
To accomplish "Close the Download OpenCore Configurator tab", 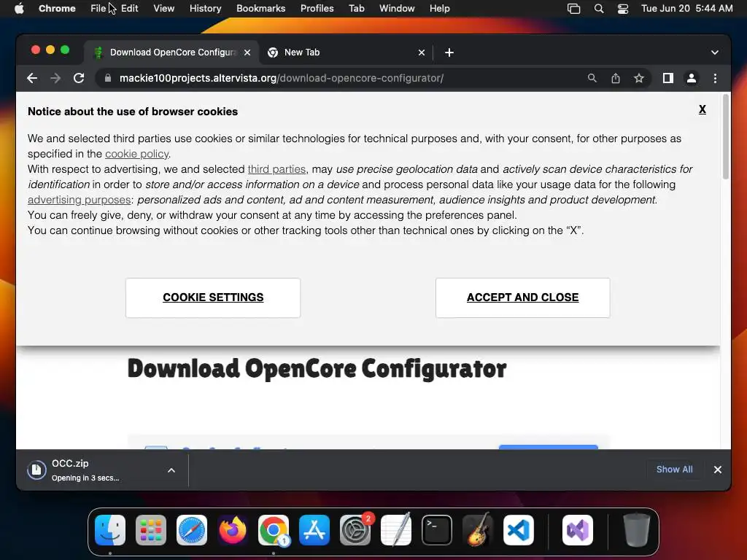I will coord(247,52).
